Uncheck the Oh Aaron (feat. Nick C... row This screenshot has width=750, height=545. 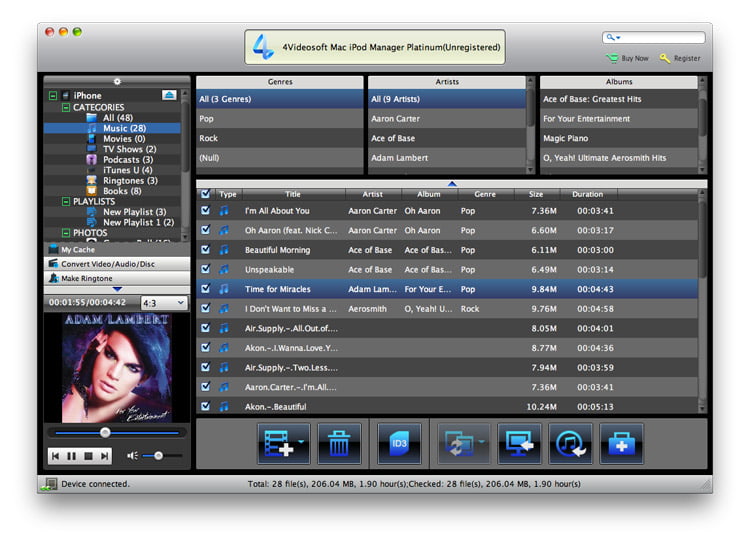[206, 230]
